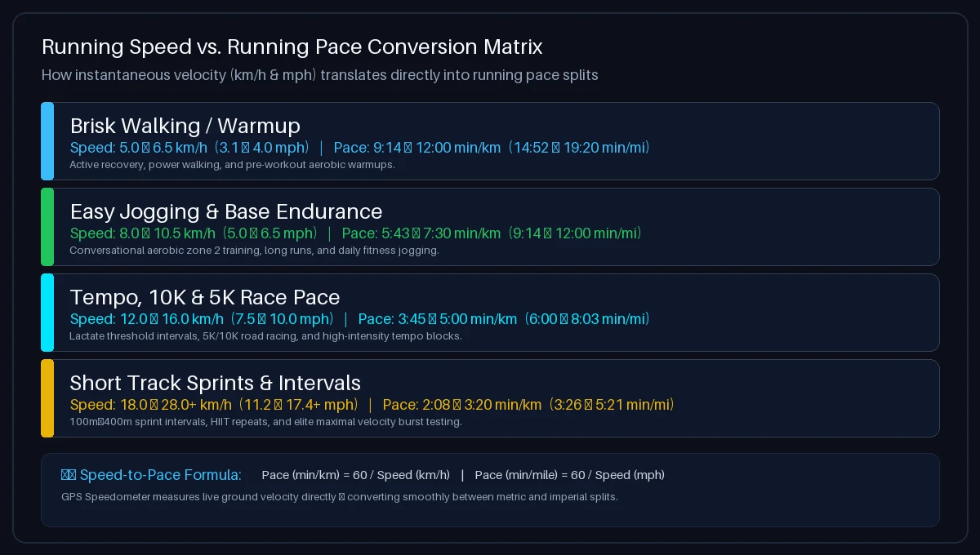Click the cyan color bar of Tempo card
The image size is (980, 555).
coord(47,313)
